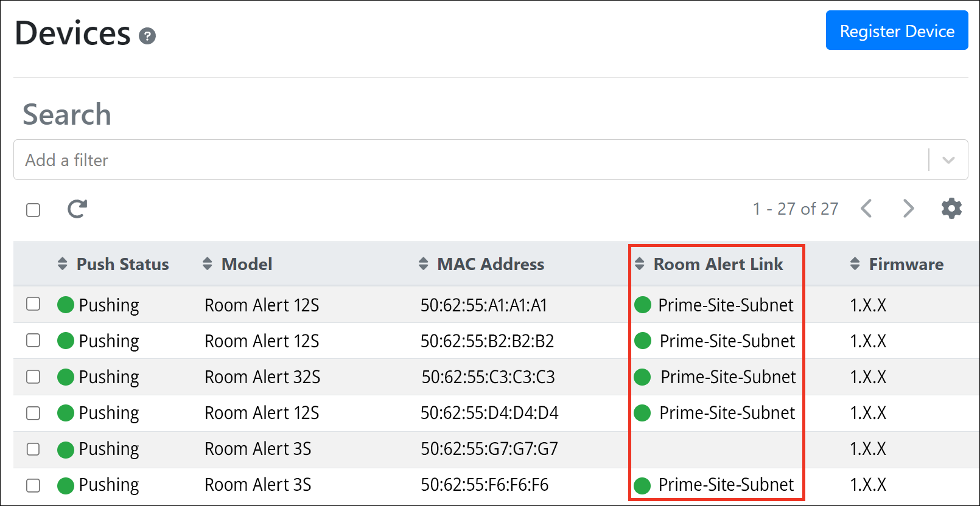Go to the previous page arrow

[866, 209]
